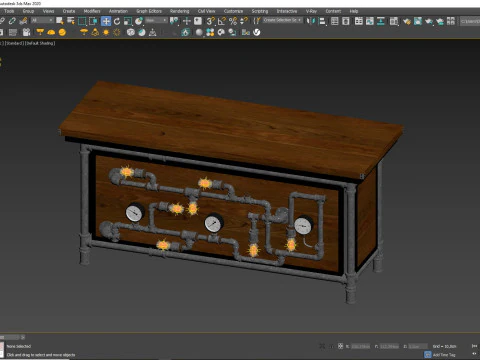Click Render in the Cloud teapot icon

pyautogui.click(x=440, y=22)
